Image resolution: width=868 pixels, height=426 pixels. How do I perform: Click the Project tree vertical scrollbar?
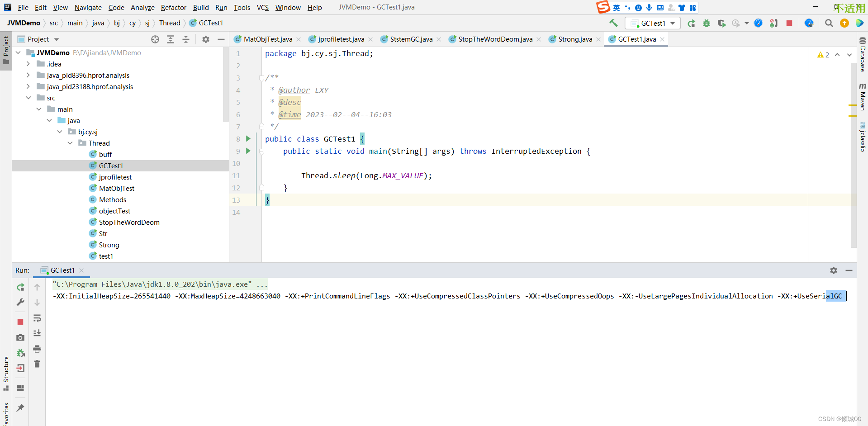click(x=226, y=85)
